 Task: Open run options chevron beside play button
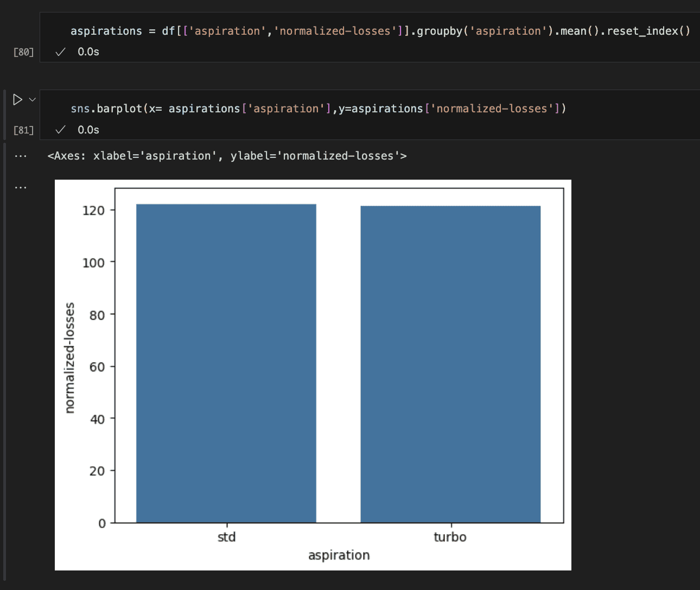(33, 100)
